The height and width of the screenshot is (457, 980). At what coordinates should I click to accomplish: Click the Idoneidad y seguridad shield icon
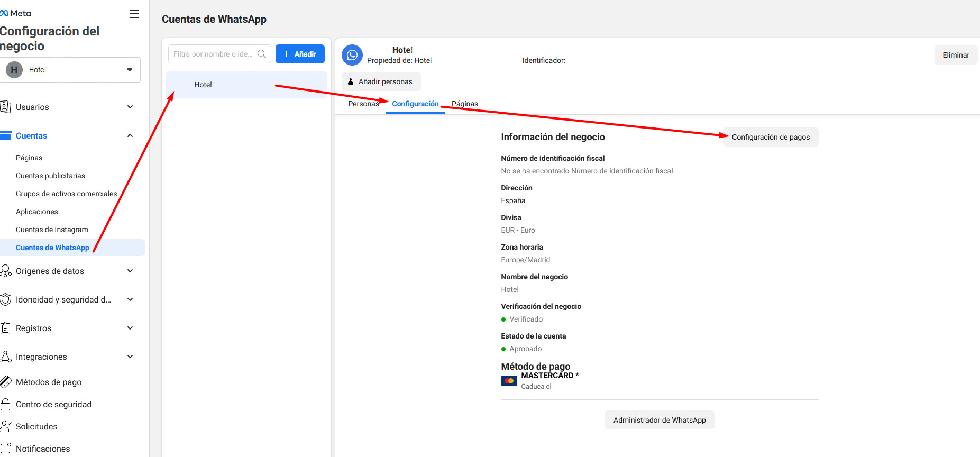pos(6,299)
